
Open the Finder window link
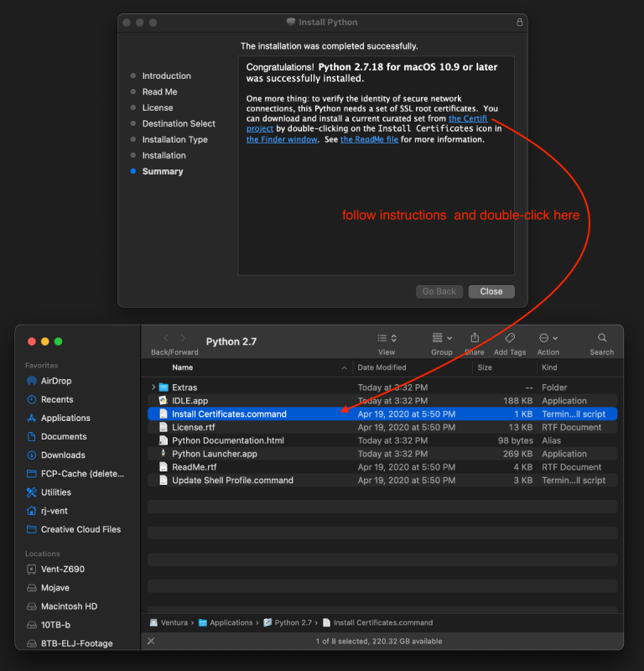tap(282, 139)
